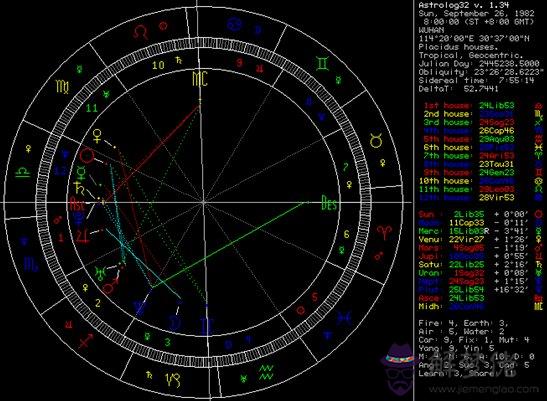Select house number 11 in the wheel

coord(92,108)
